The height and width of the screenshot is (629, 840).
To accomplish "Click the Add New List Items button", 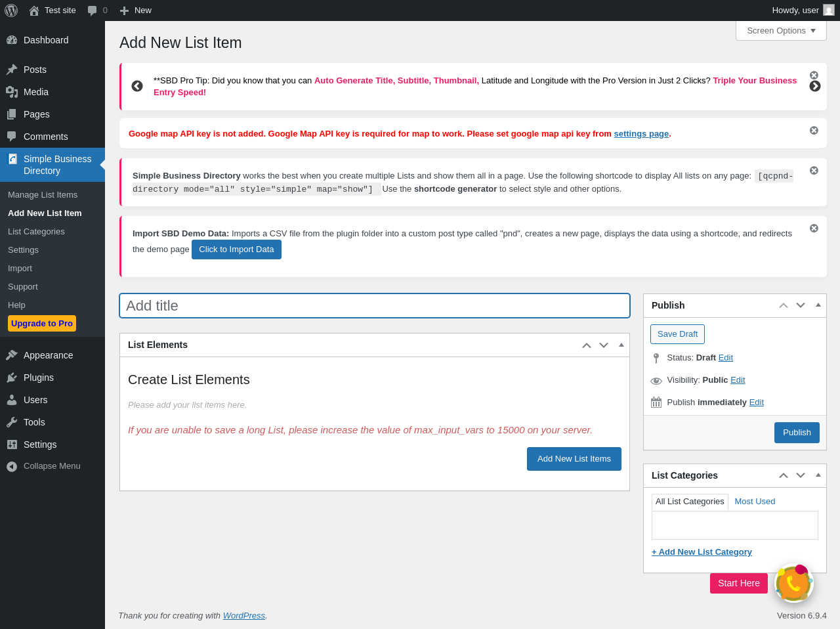I will click(x=574, y=459).
